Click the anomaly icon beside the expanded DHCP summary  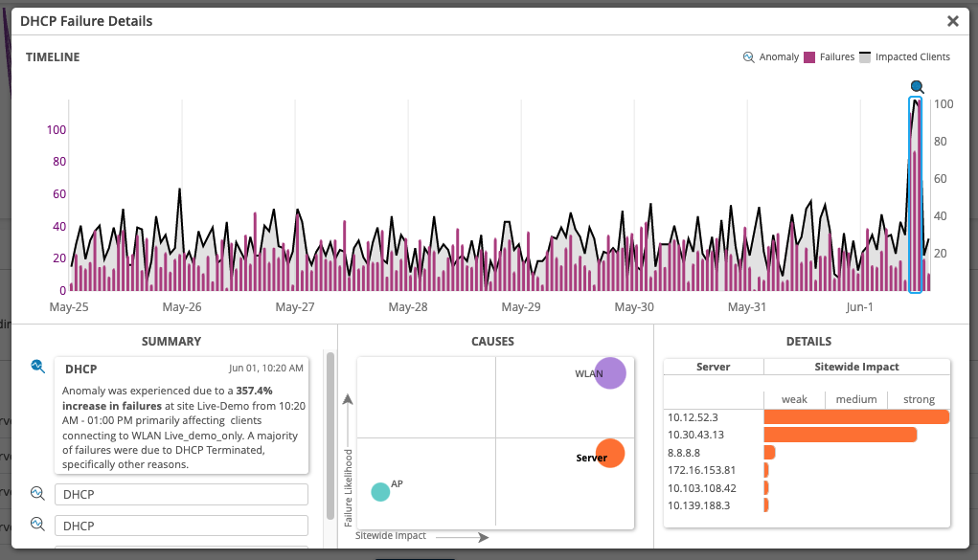coord(37,366)
